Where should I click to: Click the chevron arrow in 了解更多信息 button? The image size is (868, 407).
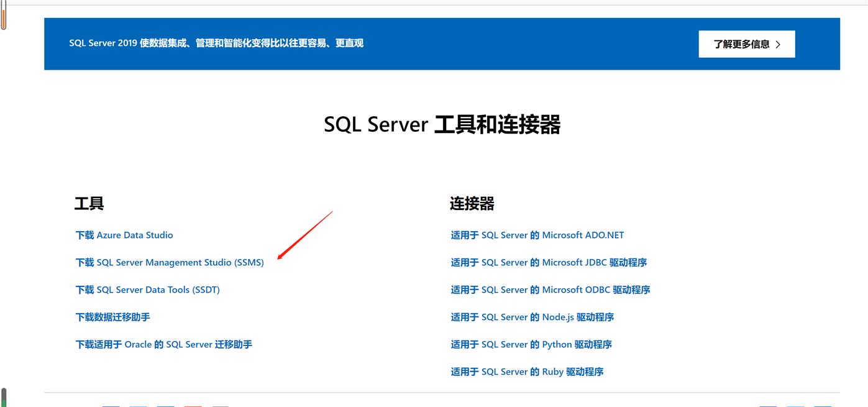[x=778, y=45]
